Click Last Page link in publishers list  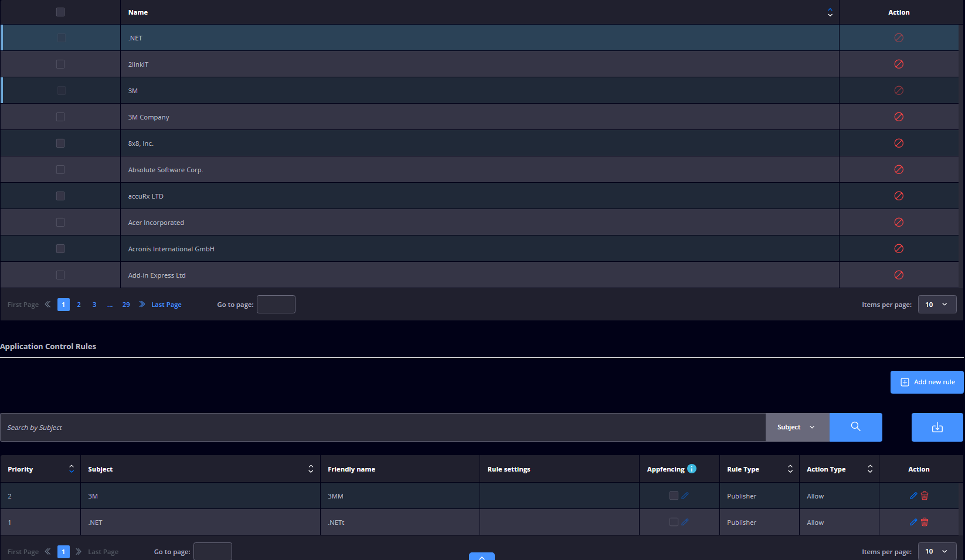(167, 304)
